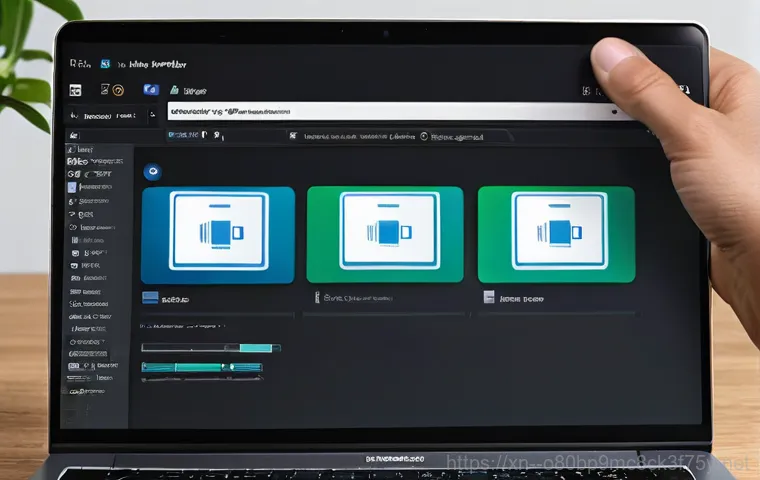This screenshot has width=760, height=480.
Task: Click the thin slider track below green bar
Action: coord(202,379)
